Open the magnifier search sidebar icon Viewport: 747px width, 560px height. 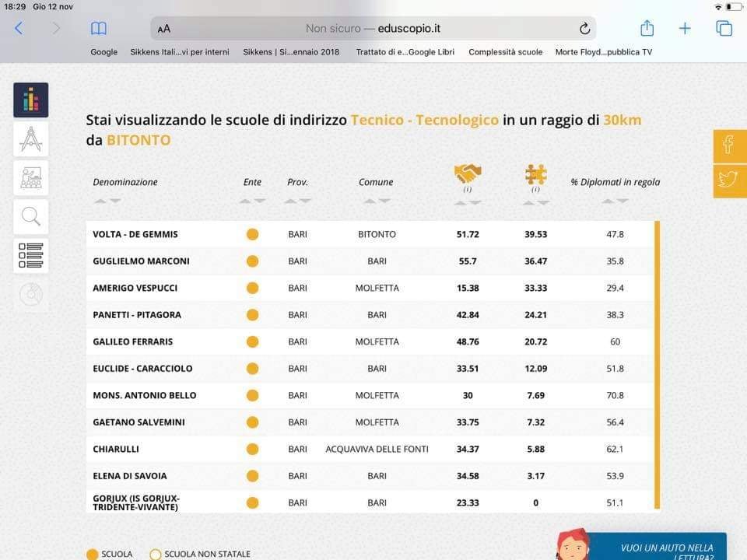coord(31,217)
